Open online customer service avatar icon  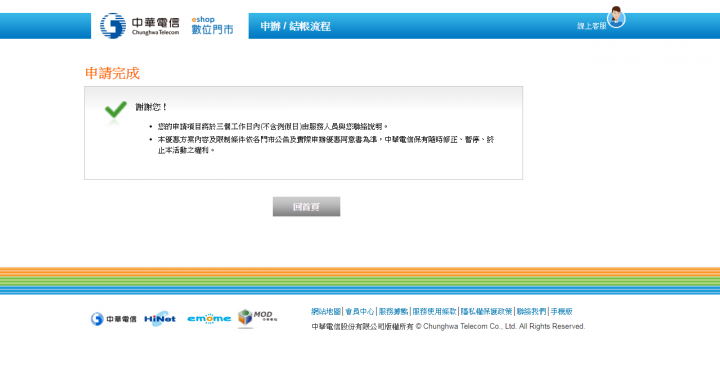(616, 17)
